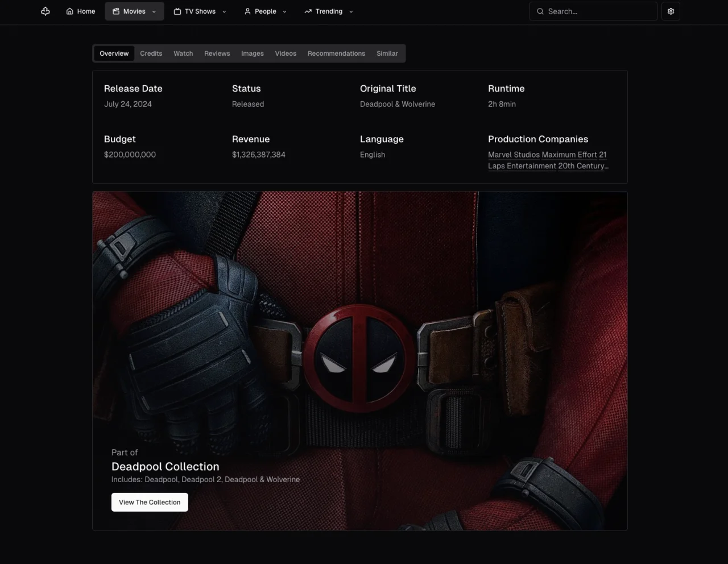
Task: Expand the Movies navigation menu
Action: pyautogui.click(x=134, y=11)
